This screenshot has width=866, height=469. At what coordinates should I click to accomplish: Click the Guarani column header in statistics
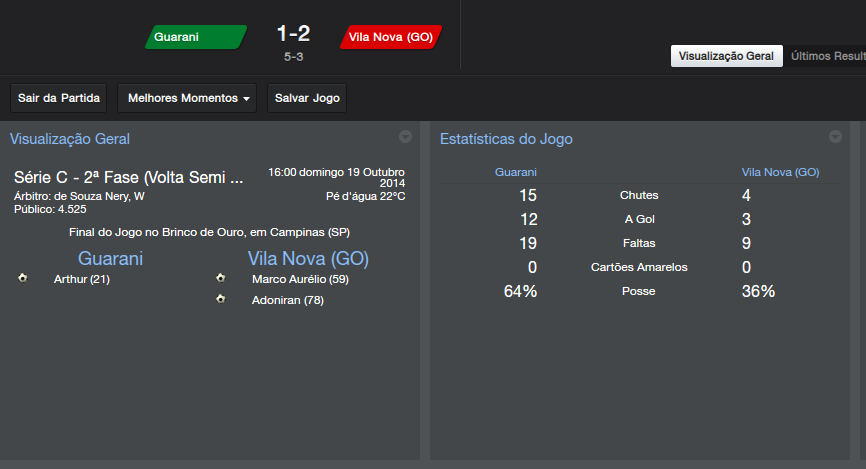pos(516,172)
